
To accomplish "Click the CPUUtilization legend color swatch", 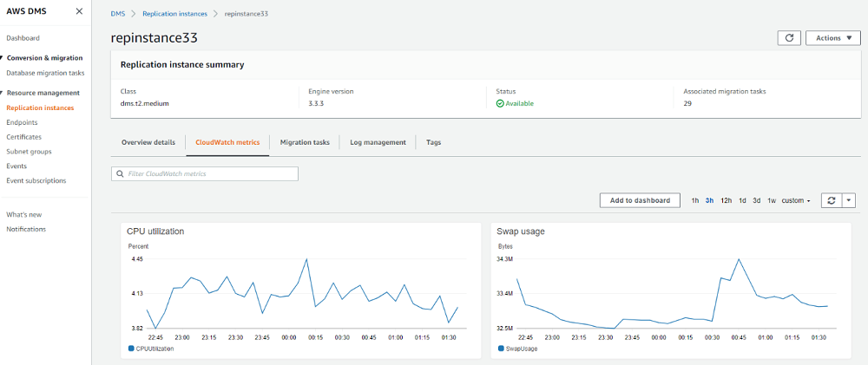I will [130, 349].
